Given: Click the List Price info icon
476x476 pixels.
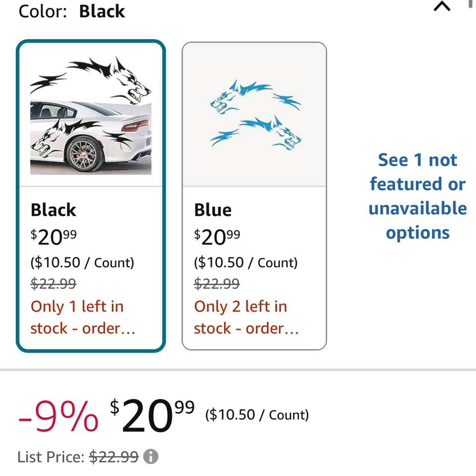Looking at the screenshot, I should coord(151,456).
